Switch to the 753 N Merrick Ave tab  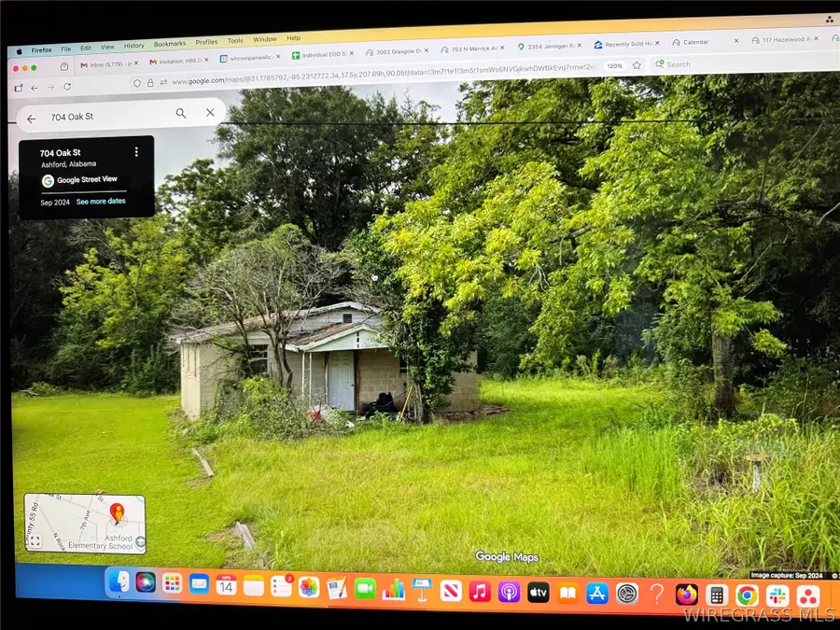pyautogui.click(x=471, y=49)
